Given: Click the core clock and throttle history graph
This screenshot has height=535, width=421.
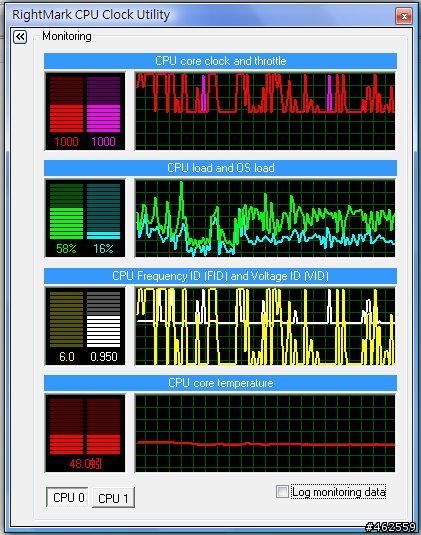Looking at the screenshot, I should click(265, 111).
